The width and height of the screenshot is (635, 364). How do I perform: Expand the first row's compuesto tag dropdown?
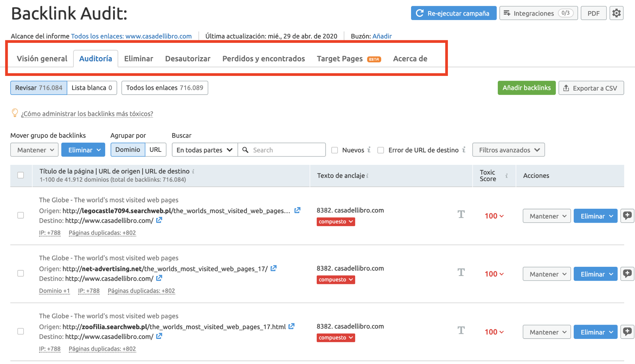(x=336, y=222)
